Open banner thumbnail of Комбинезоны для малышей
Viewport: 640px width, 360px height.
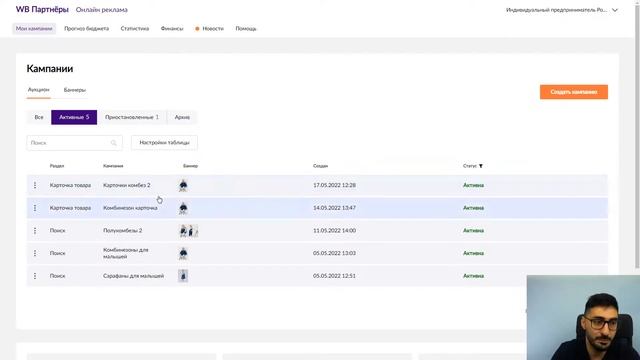[x=183, y=253]
